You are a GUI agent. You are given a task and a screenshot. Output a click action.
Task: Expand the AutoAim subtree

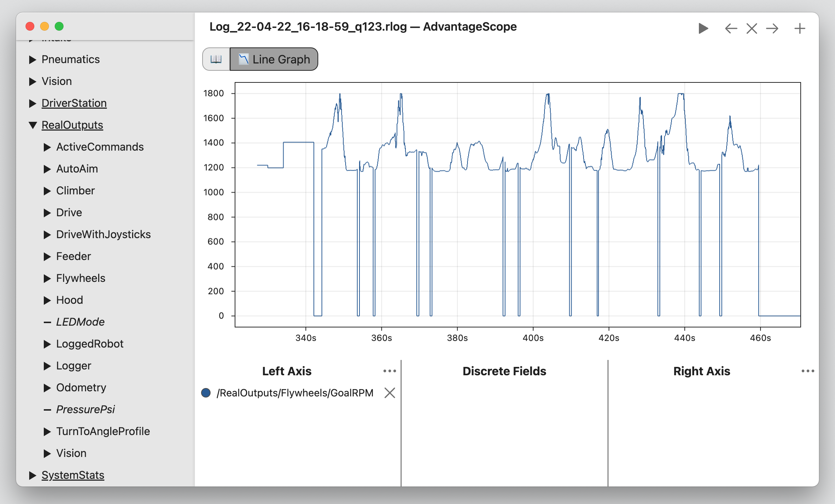tap(47, 169)
